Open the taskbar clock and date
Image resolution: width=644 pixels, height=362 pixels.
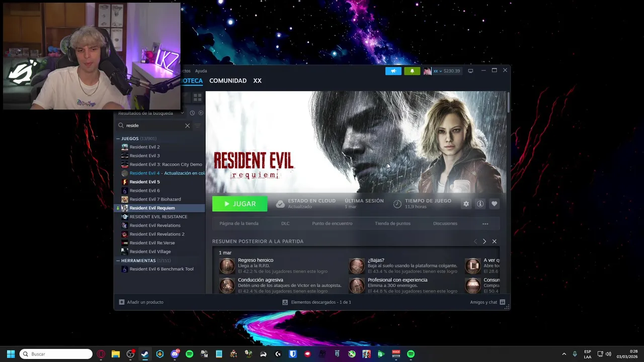627,354
